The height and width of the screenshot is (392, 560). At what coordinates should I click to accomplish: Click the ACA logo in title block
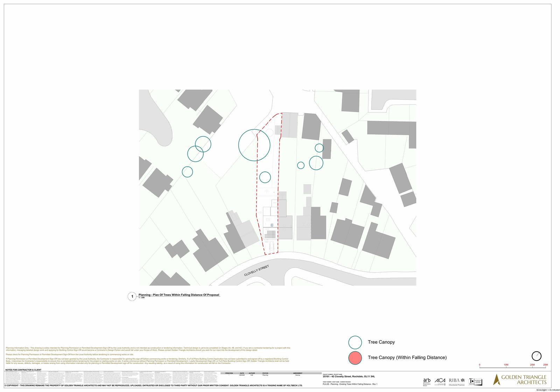[440, 381]
